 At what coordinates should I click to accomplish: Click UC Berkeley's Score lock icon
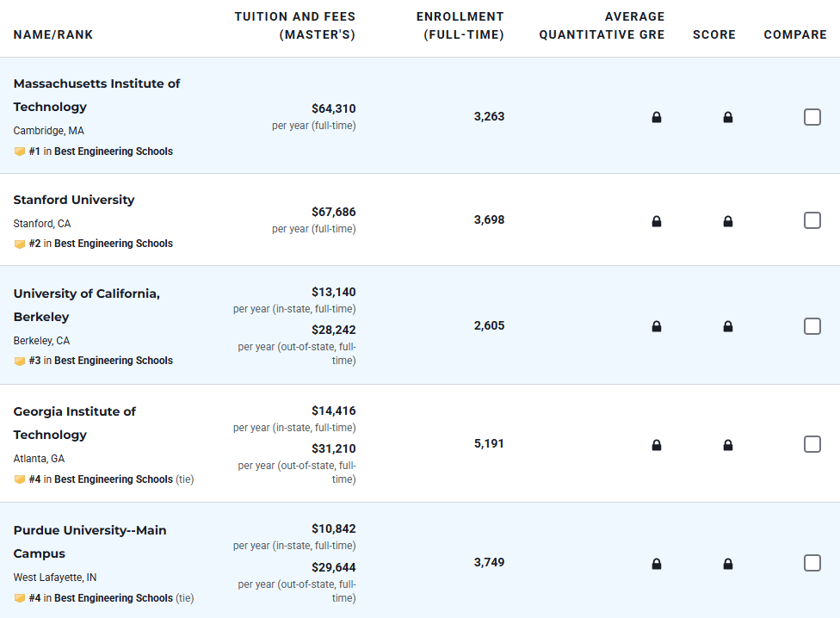coord(728,326)
